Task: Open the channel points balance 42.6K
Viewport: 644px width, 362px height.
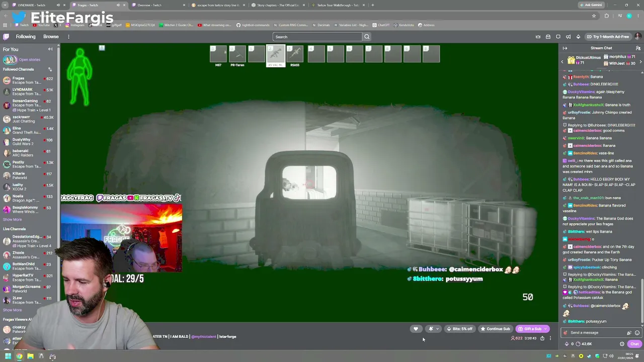Action: 583,344
